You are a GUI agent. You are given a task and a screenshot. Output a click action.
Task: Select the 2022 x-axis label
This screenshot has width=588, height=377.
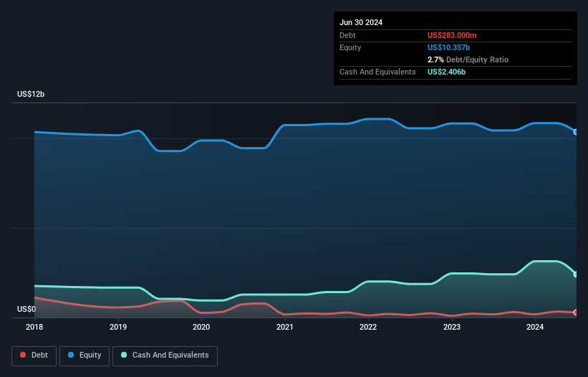tap(368, 327)
